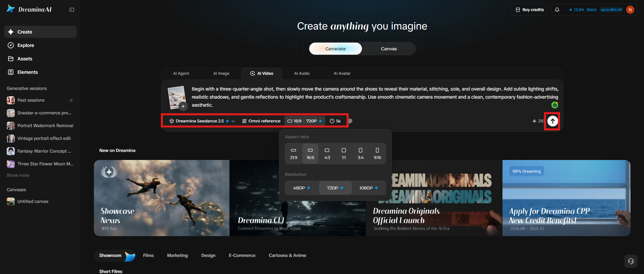The width and height of the screenshot is (644, 274).
Task: Open the Showcase Nexus card
Action: coord(162,198)
